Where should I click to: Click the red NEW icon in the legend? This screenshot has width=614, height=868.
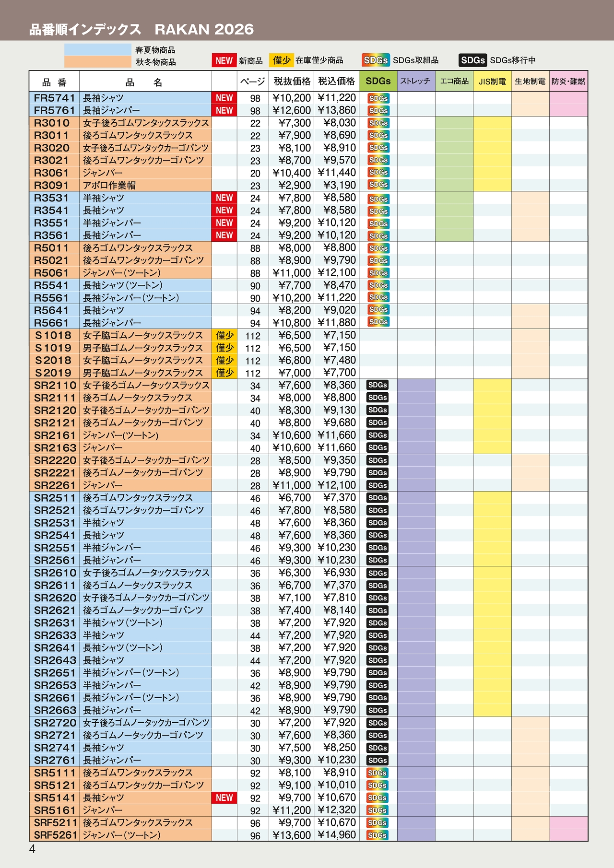224,60
